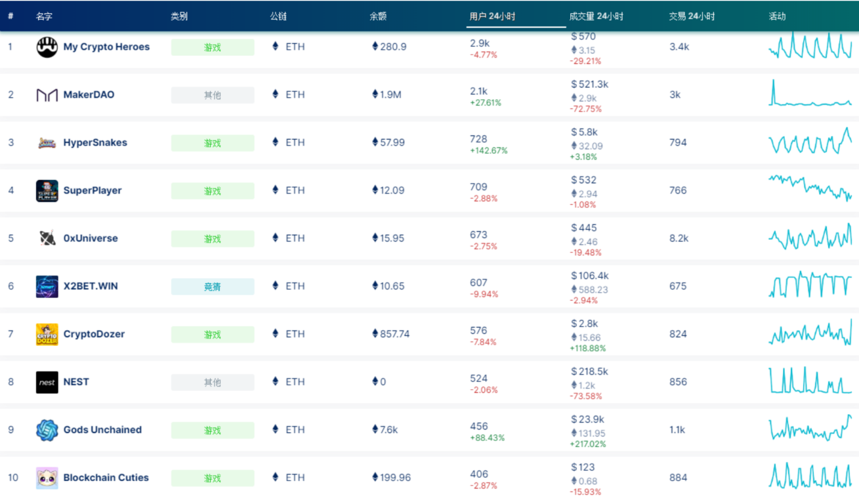Viewport: 859px width, 504px height.
Task: Click ETH label in SuperPlayer row
Action: [295, 190]
